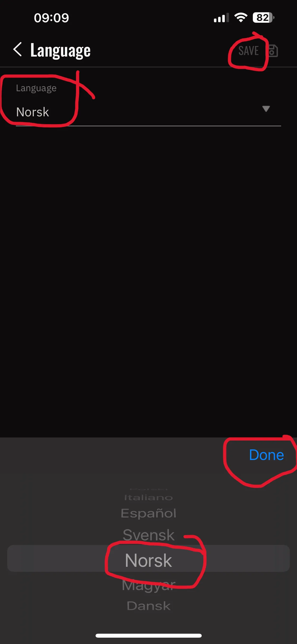Click the floppy disk save icon
The height and width of the screenshot is (644, 297).
273,50
